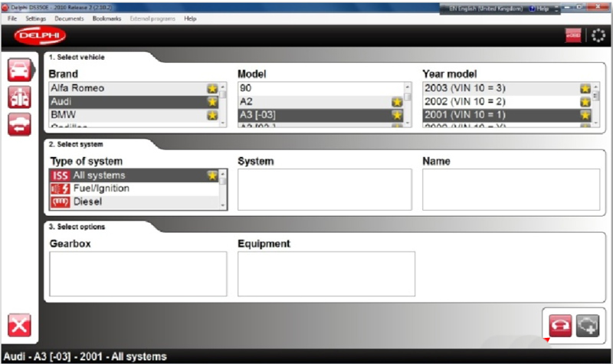The image size is (613, 364).
Task: Open the External programs menu
Action: (152, 18)
